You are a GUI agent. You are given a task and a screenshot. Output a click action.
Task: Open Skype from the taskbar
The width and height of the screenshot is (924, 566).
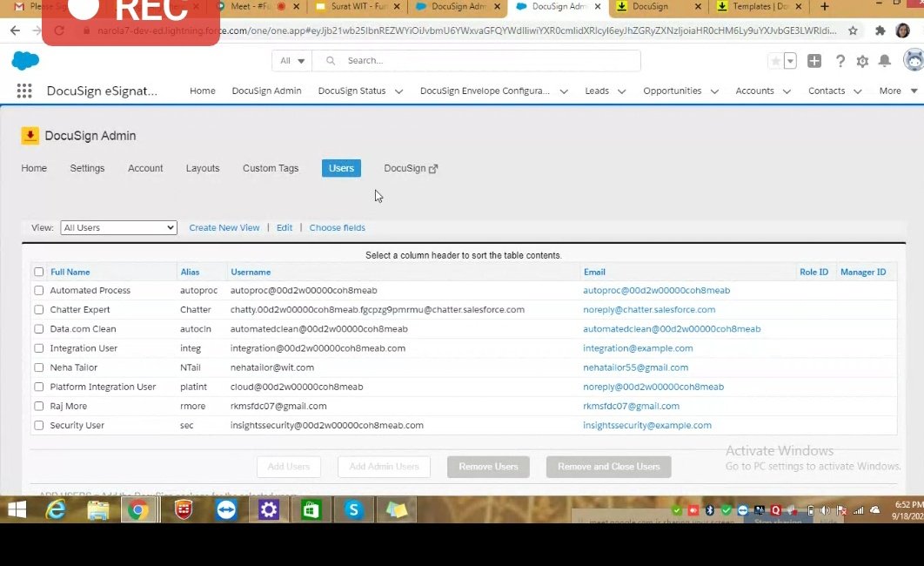353,509
